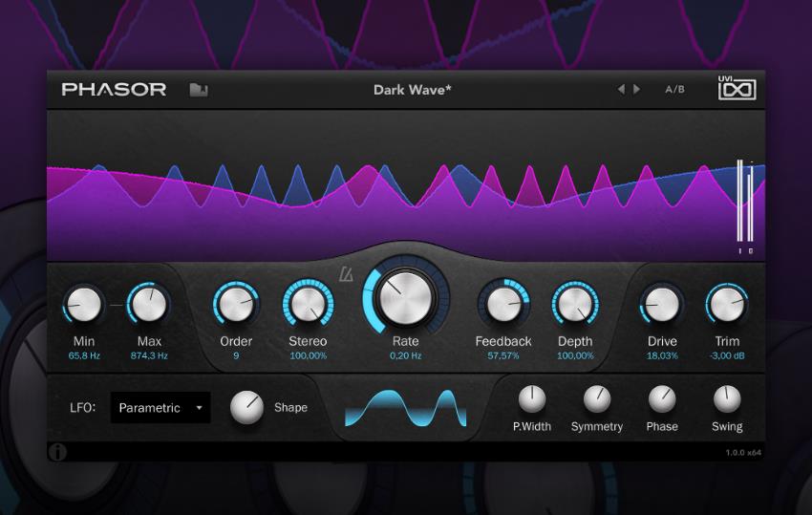Go to previous preset arrow
The width and height of the screenshot is (812, 515).
621,89
